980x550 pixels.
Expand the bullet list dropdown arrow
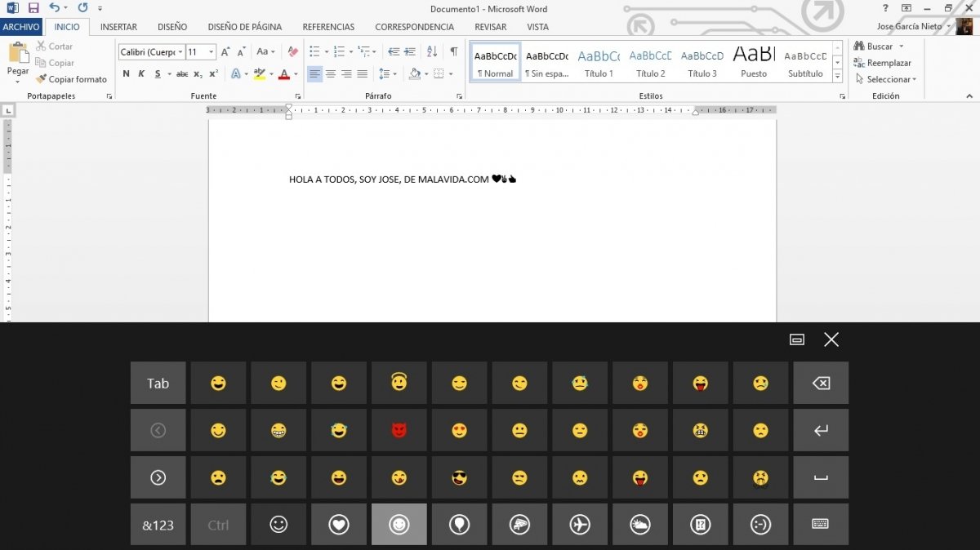pyautogui.click(x=326, y=51)
